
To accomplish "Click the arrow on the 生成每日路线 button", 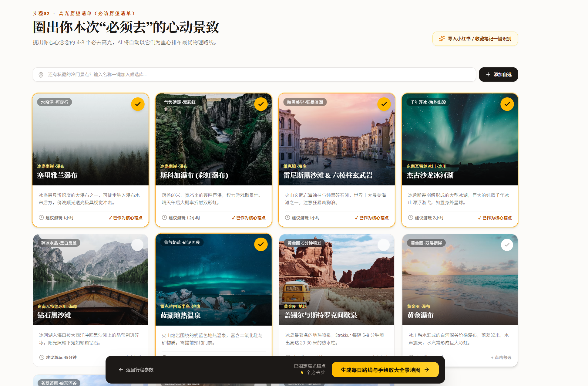I will click(x=427, y=370).
